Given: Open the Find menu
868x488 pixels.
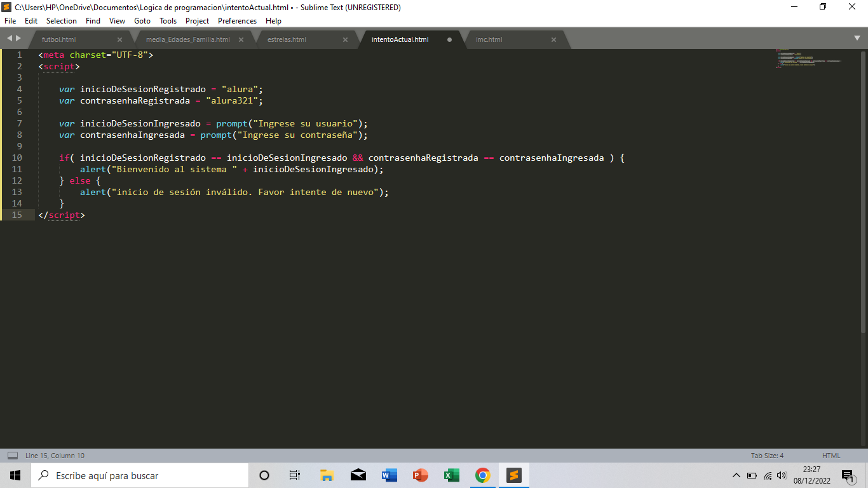Looking at the screenshot, I should [93, 21].
